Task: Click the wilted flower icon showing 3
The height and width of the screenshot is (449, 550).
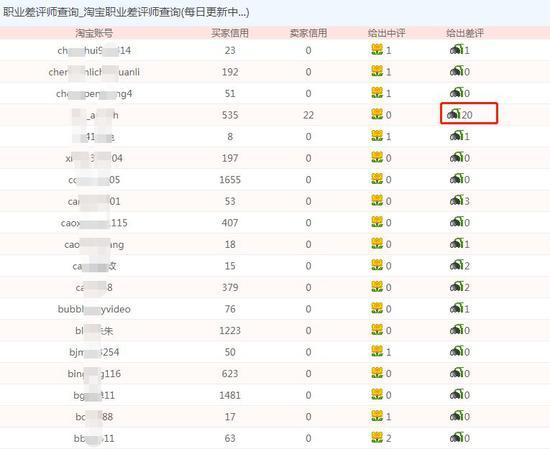Action: (x=457, y=201)
